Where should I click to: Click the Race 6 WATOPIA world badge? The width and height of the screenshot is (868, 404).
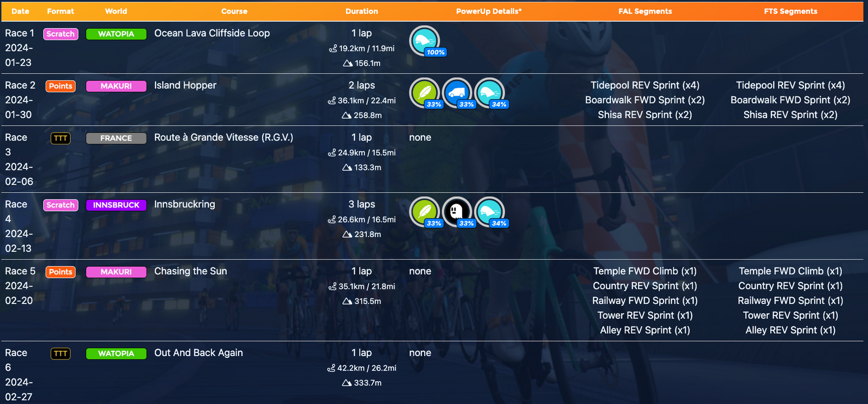[x=116, y=353]
